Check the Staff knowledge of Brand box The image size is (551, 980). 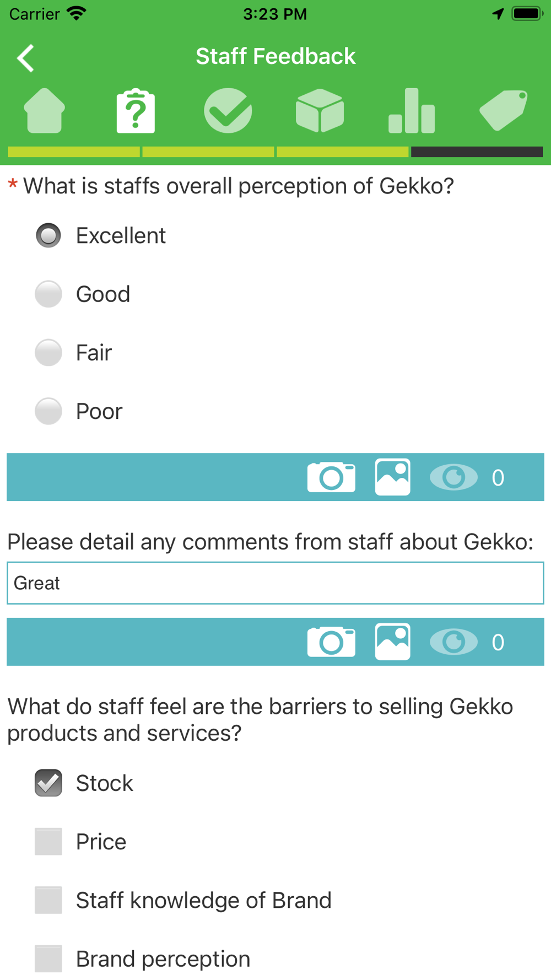pos(48,900)
